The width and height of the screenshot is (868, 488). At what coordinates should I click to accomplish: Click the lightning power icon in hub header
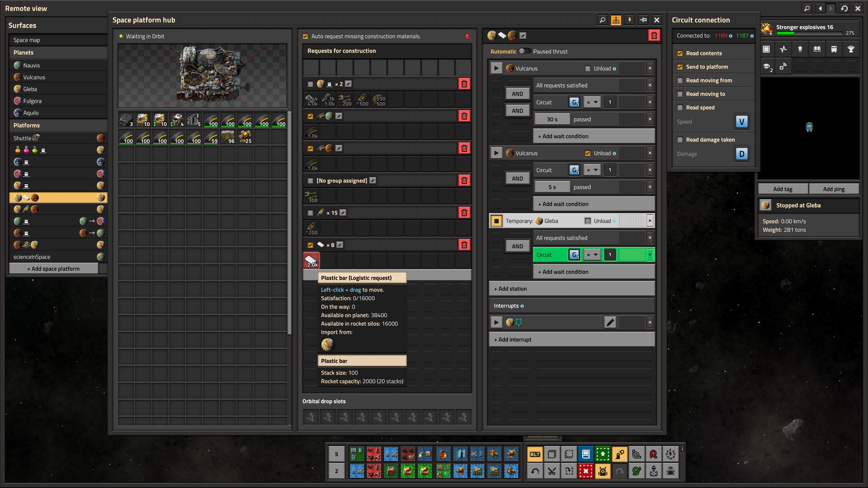coord(629,20)
